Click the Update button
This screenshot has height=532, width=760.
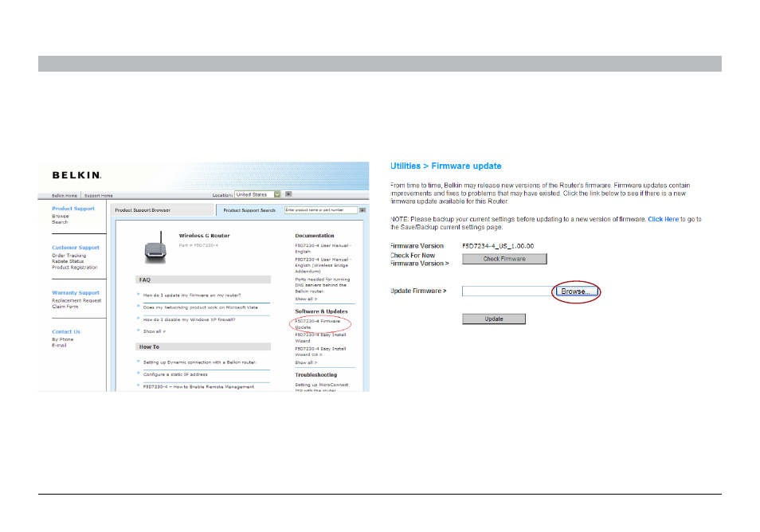click(493, 319)
